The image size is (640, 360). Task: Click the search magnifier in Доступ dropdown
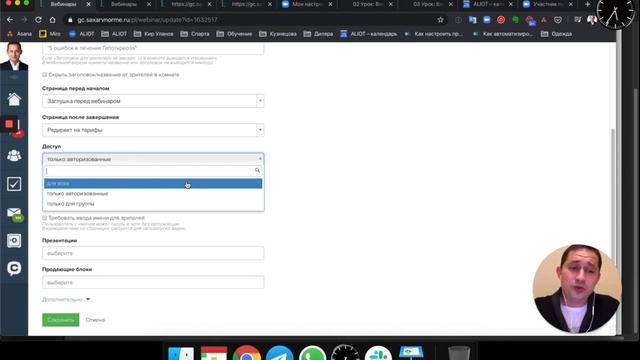click(257, 170)
